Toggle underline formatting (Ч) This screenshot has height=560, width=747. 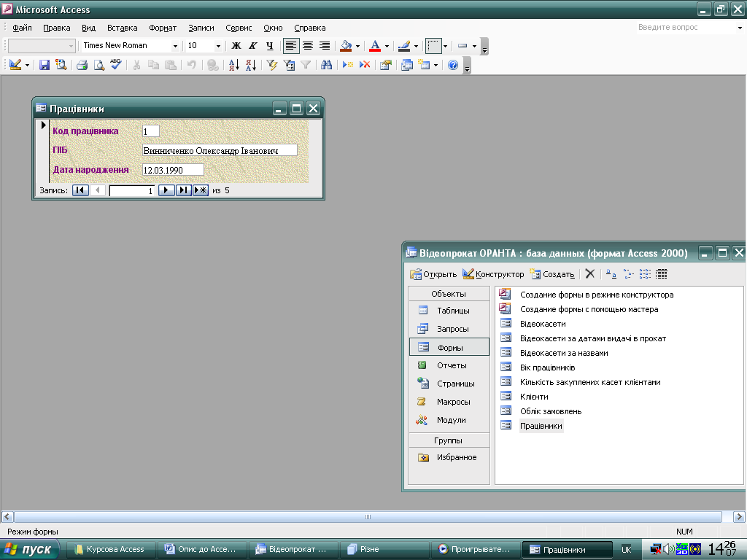pyautogui.click(x=270, y=46)
